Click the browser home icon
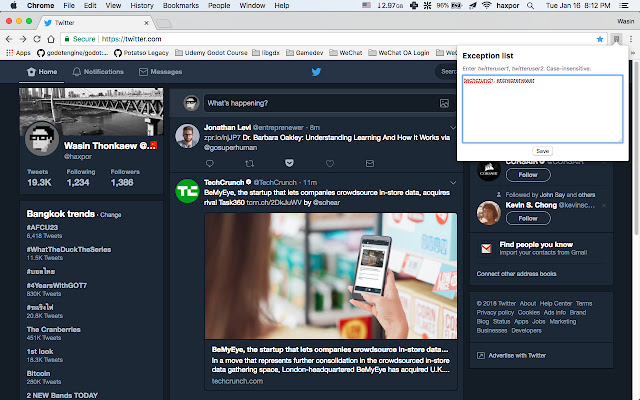Screen dimensions: 640x400 point(51,39)
